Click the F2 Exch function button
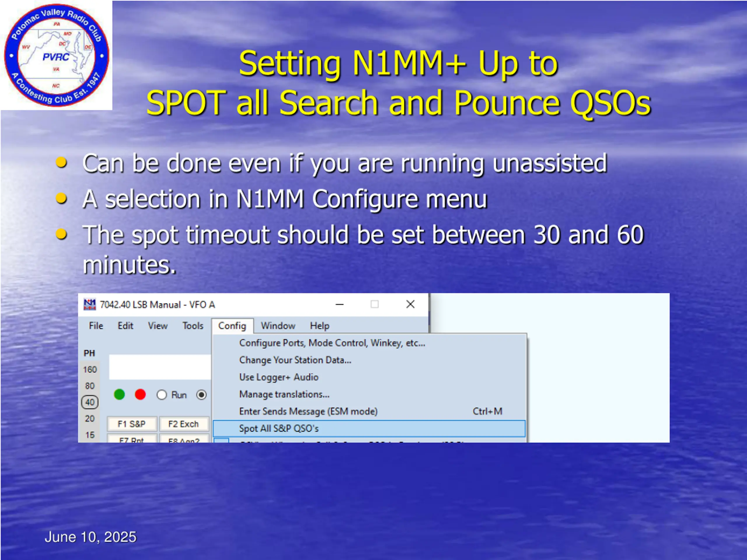 click(x=184, y=424)
